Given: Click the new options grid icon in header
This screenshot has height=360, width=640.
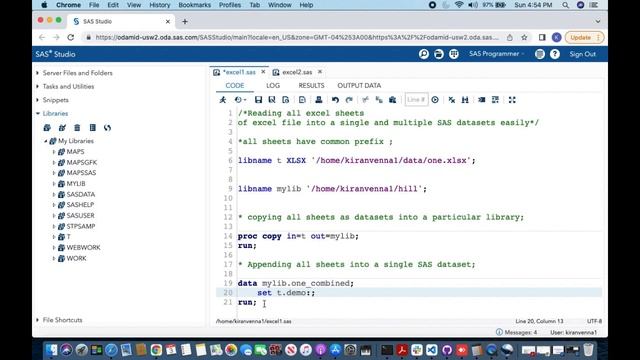Looking at the screenshot, I should 453,54.
